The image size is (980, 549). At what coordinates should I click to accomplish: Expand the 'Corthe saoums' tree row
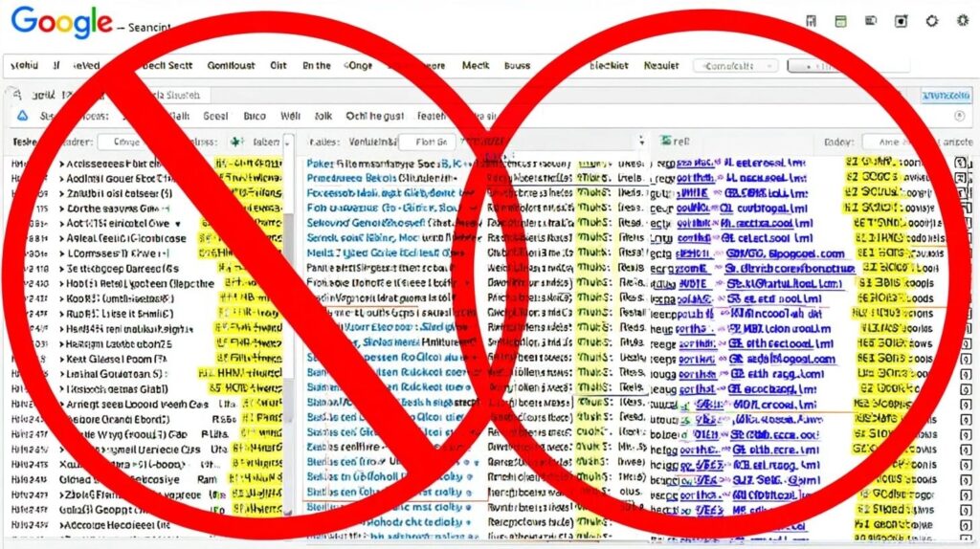point(62,209)
